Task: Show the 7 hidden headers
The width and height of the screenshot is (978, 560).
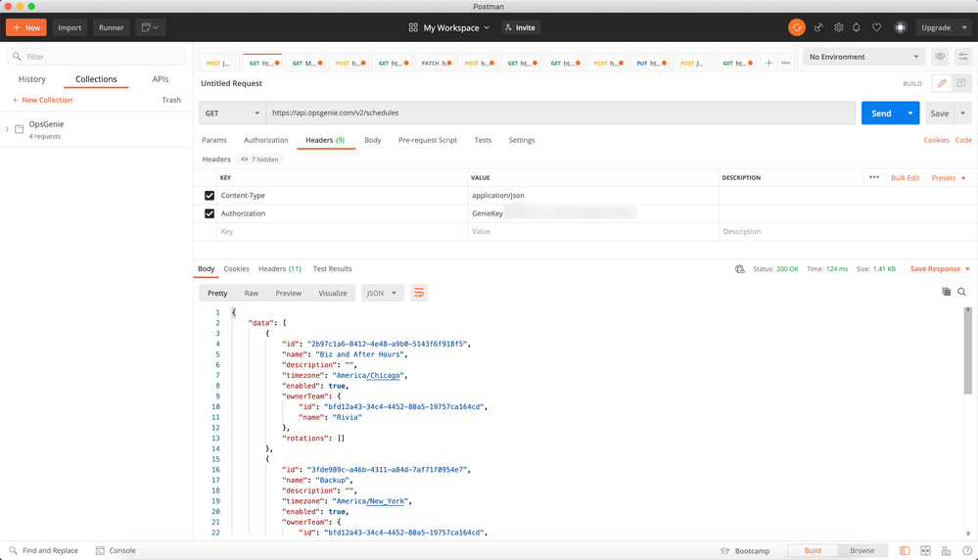Action: (x=260, y=160)
